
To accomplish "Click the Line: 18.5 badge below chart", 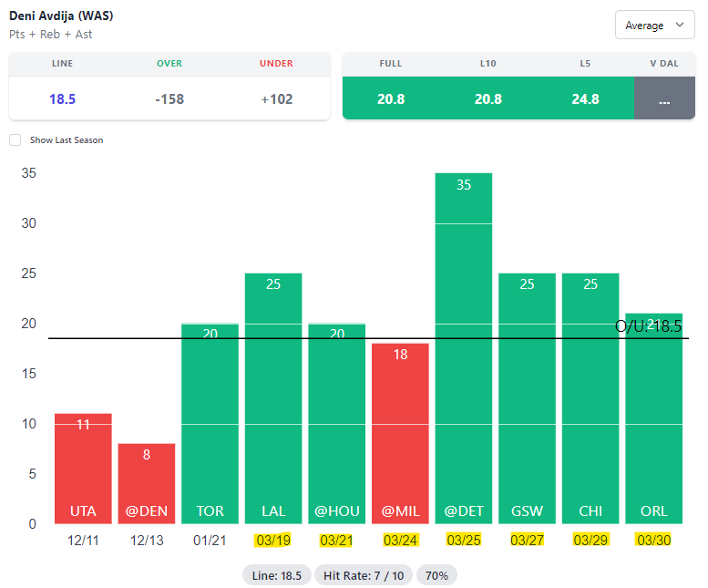I will [277, 575].
